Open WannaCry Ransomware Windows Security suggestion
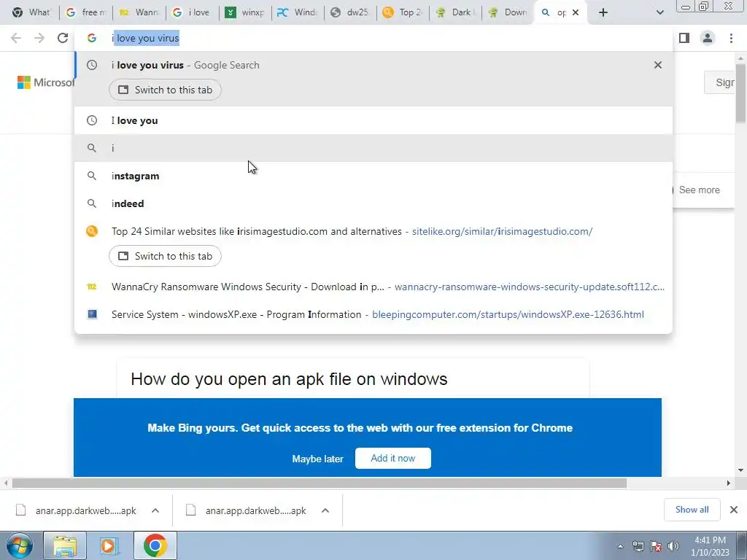The height and width of the screenshot is (560, 747). pyautogui.click(x=373, y=287)
